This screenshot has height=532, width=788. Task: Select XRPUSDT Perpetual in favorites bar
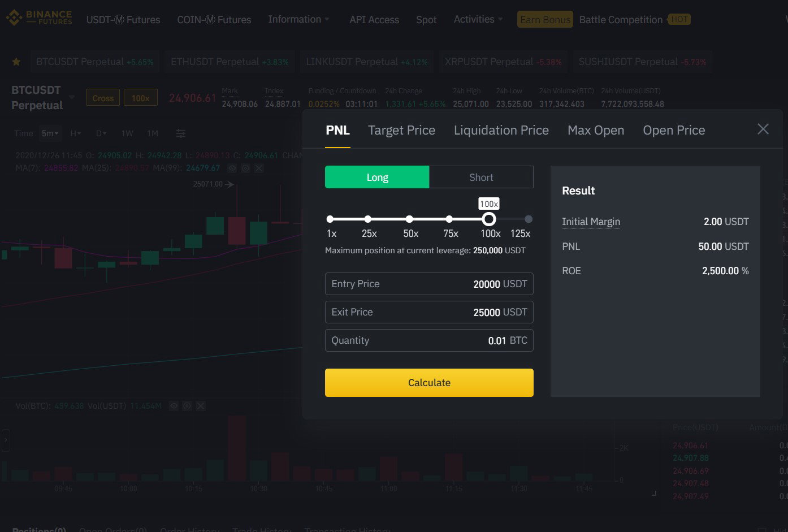(503, 62)
